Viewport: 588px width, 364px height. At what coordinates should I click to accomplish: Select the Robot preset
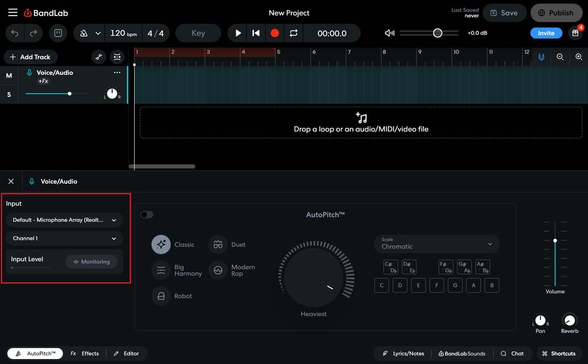171,296
